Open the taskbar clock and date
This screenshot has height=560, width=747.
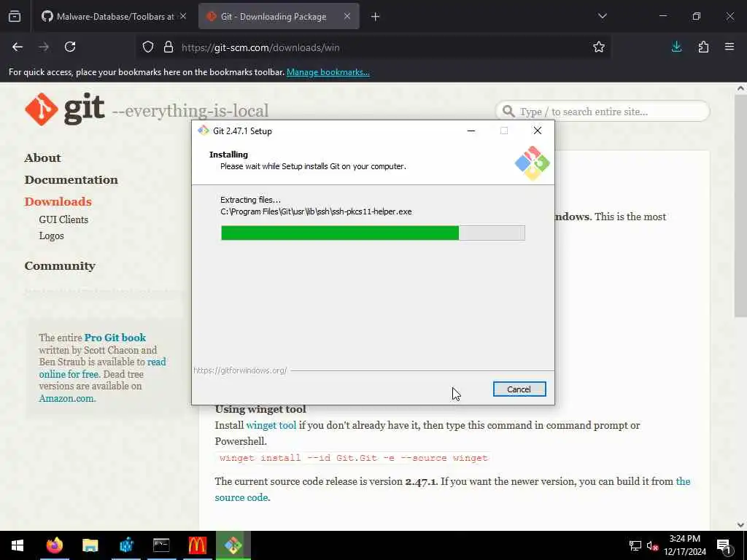684,545
